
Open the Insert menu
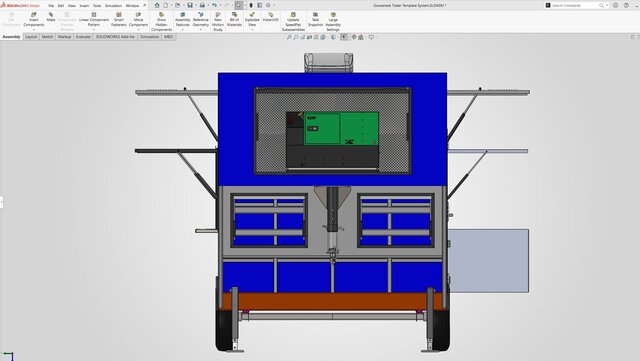(x=84, y=6)
